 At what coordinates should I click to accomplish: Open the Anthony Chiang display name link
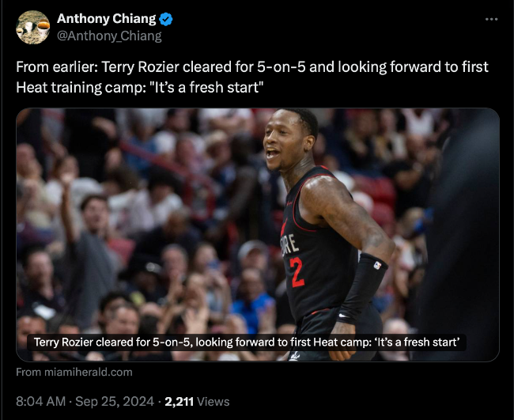pos(106,19)
